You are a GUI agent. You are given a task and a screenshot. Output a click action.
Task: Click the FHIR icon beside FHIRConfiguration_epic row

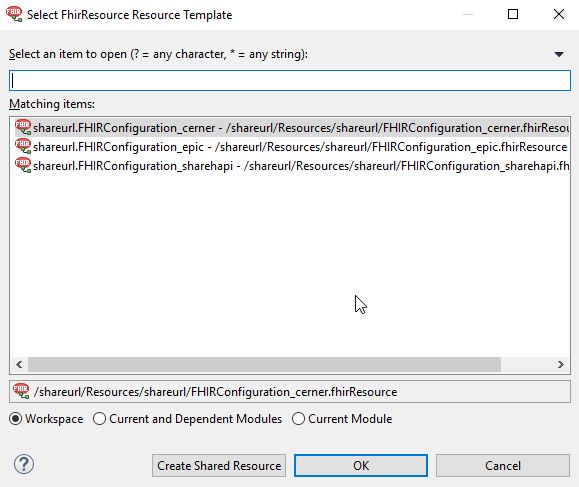[x=23, y=146]
